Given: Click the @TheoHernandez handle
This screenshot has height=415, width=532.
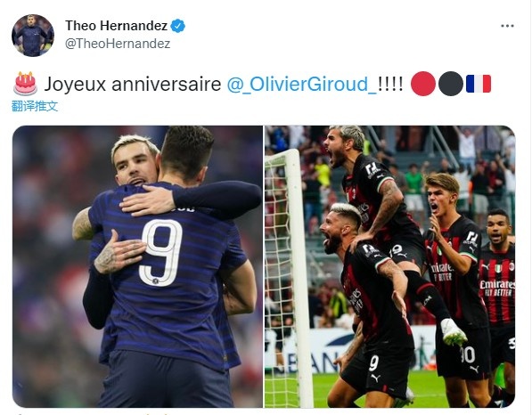Looking at the screenshot, I should click(118, 44).
